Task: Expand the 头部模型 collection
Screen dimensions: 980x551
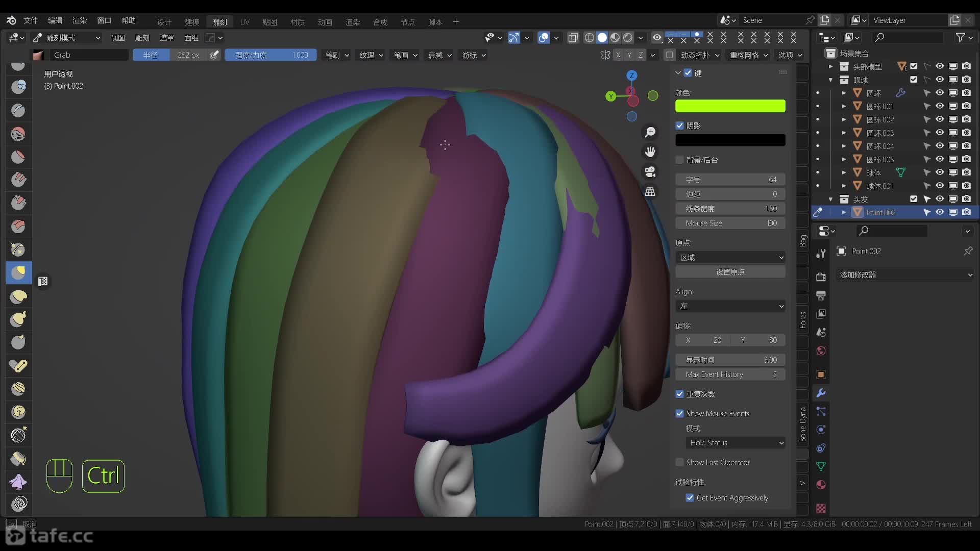Action: (830, 67)
